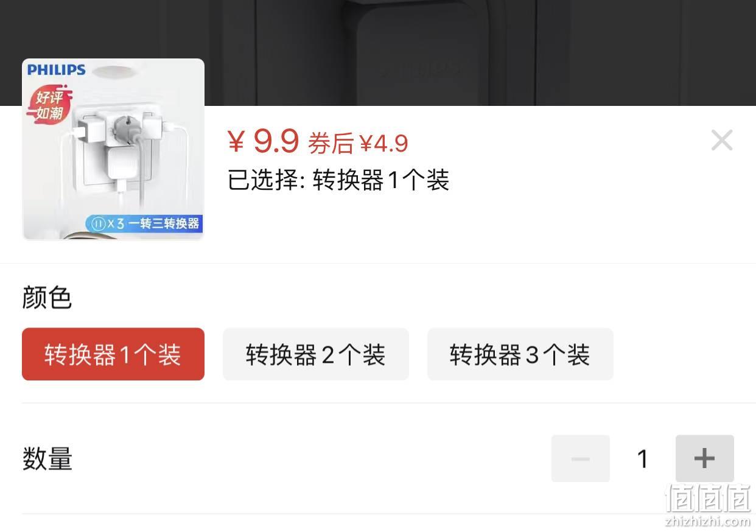Click the quantity value field showing 1
756x532 pixels.
point(643,458)
